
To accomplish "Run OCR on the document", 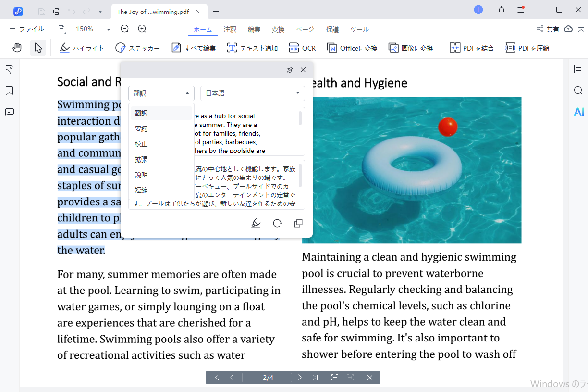I will (x=302, y=48).
